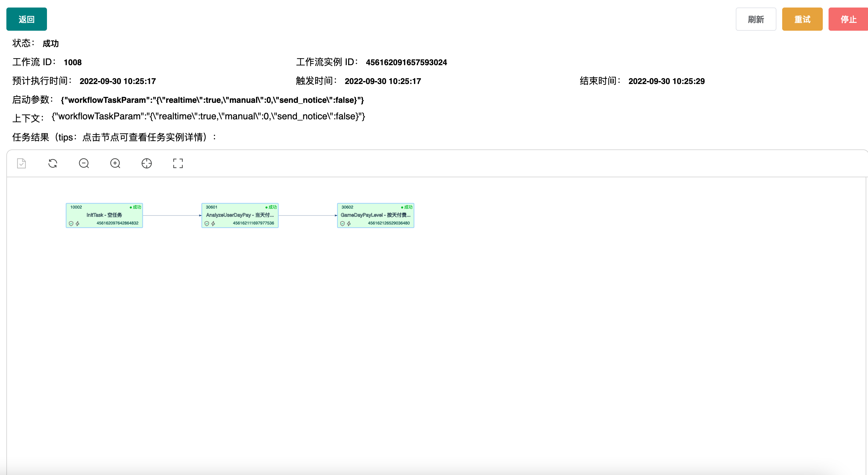Click the 返回 back button
This screenshot has height=475, width=868.
click(26, 19)
